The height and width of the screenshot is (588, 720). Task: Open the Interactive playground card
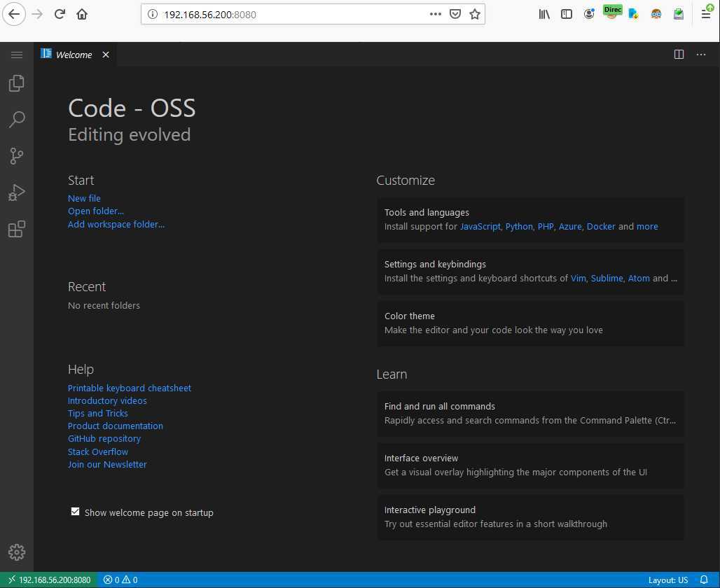point(530,517)
